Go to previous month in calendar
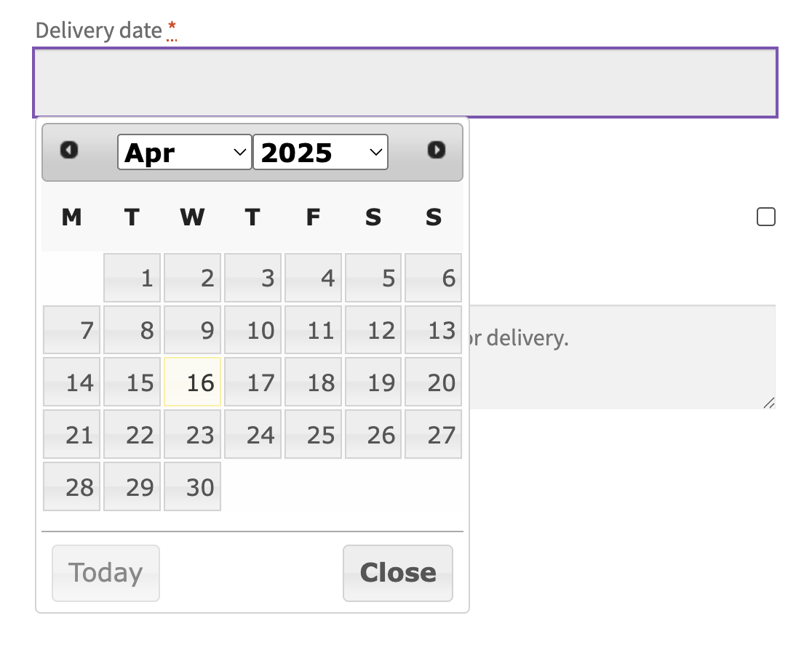 (x=69, y=151)
